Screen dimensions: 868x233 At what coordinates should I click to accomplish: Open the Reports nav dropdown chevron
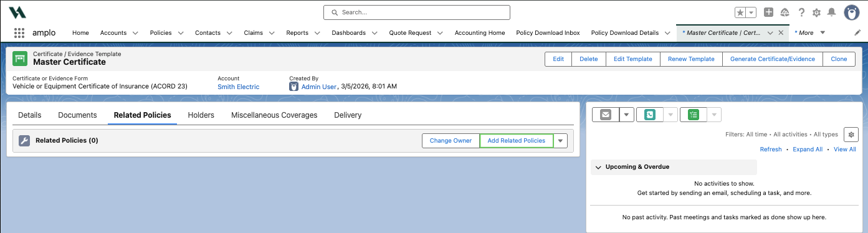click(x=318, y=32)
